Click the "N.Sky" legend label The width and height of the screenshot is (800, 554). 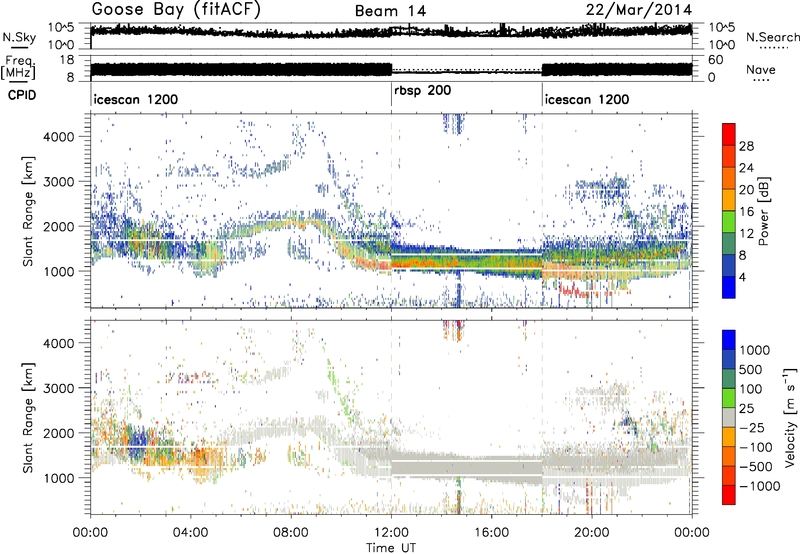[x=19, y=37]
